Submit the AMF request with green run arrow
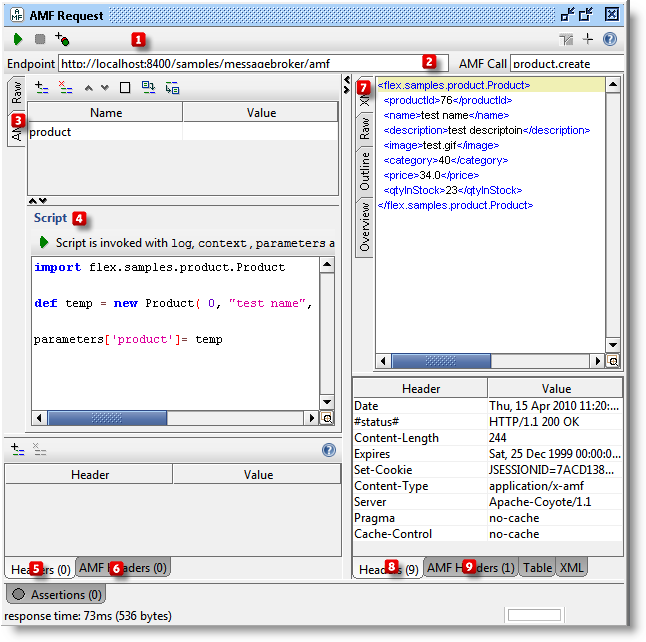 (18, 40)
